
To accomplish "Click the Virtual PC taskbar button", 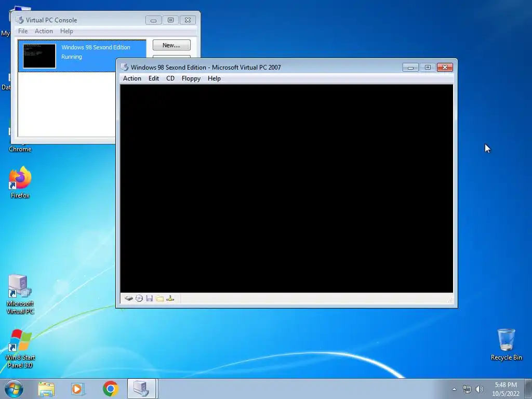I will point(141,389).
